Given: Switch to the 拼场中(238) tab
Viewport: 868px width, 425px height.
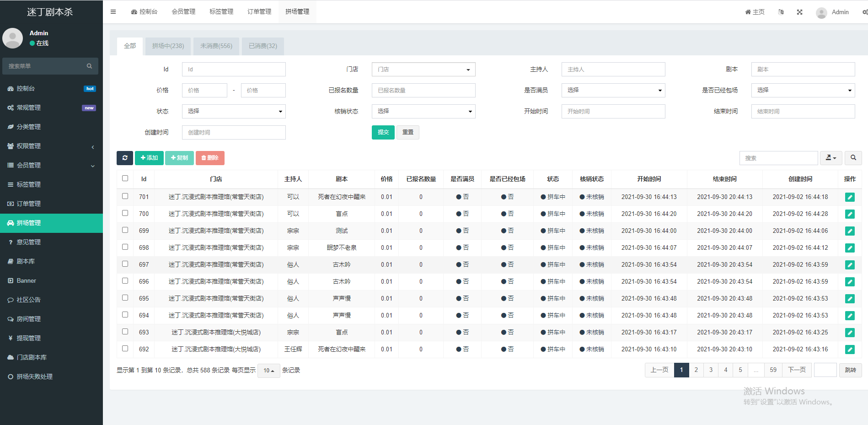Looking at the screenshot, I should point(168,46).
